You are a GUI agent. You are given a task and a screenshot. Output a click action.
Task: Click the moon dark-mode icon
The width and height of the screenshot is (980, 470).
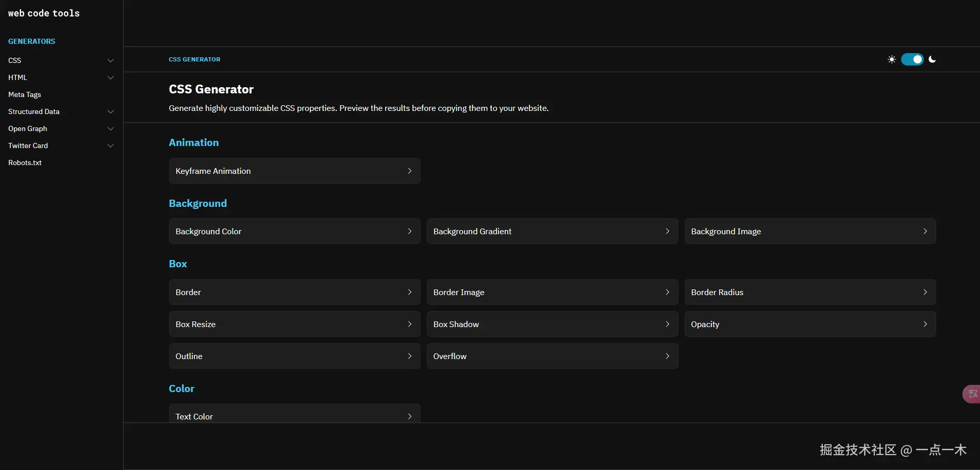pyautogui.click(x=932, y=59)
